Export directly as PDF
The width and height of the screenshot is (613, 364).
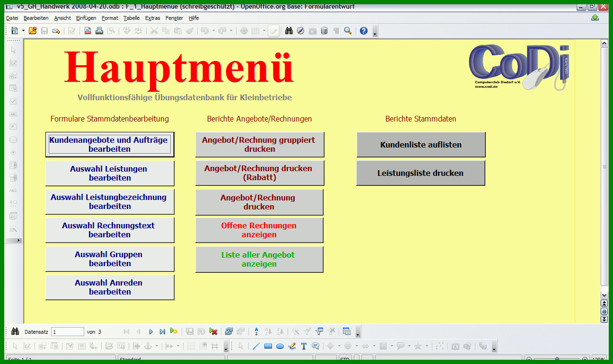(x=88, y=31)
